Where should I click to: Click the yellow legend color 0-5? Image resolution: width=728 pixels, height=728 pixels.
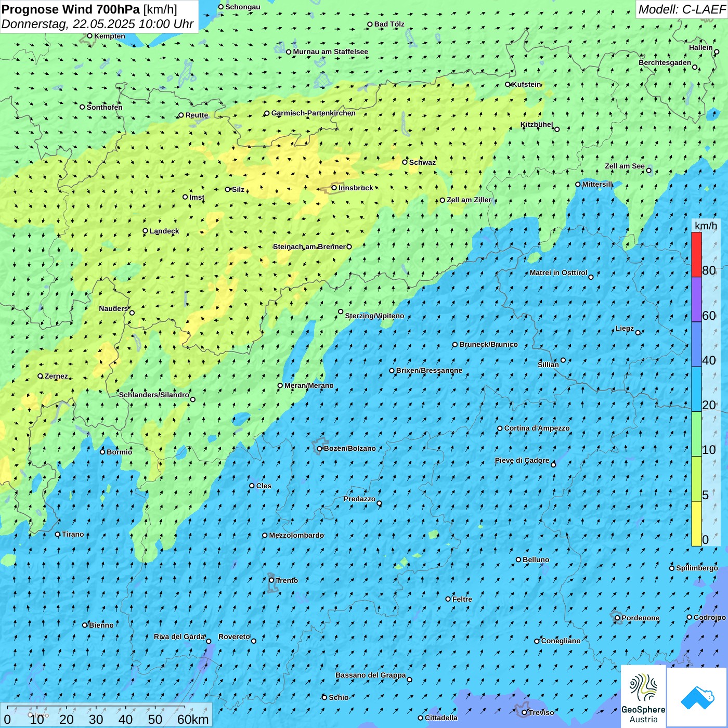(x=696, y=524)
